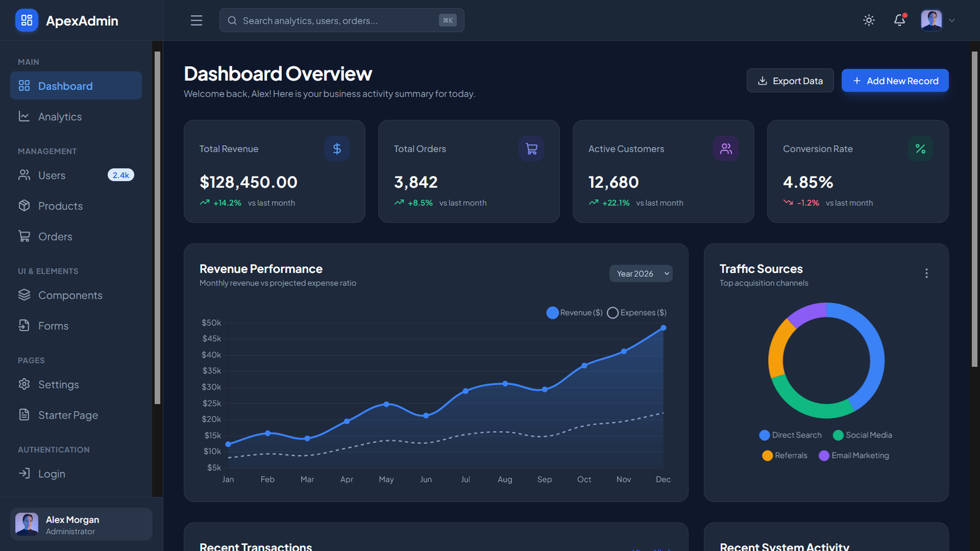Open Alex Morgan profile card in sidebar
Screen dimensions: 980x551
(x=81, y=524)
